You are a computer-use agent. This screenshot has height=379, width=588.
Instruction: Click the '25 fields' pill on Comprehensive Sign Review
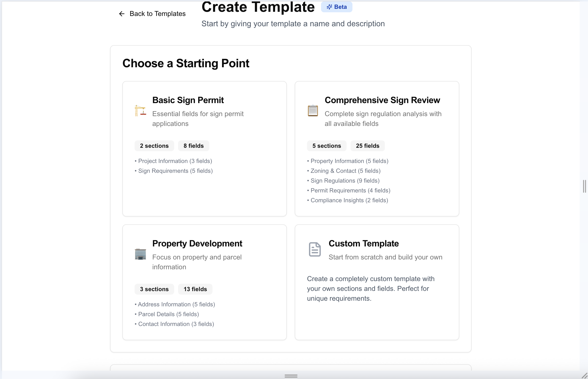click(367, 146)
